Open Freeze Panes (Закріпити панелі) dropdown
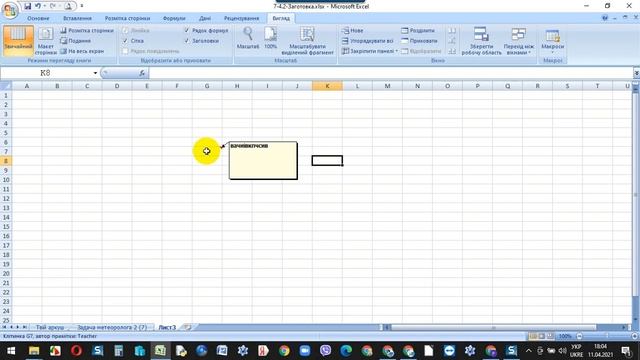 coord(370,51)
